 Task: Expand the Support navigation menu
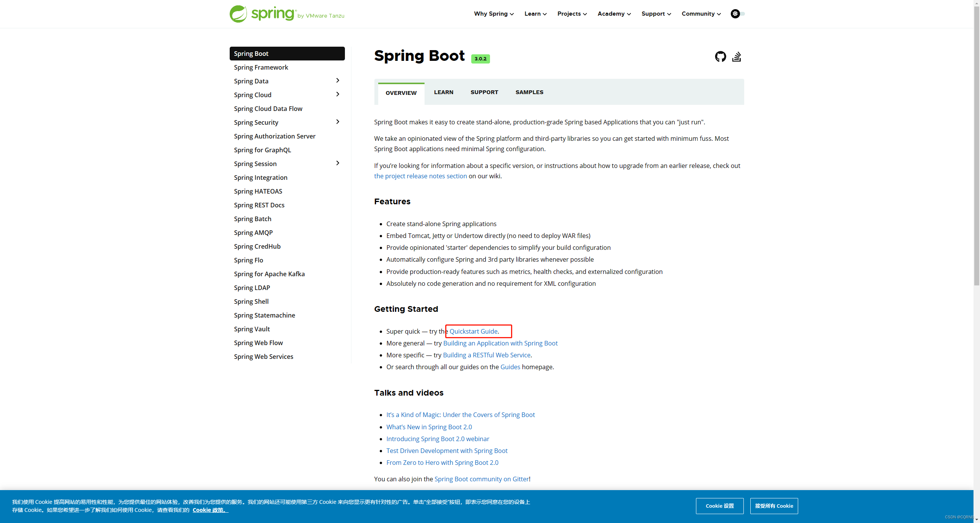656,14
